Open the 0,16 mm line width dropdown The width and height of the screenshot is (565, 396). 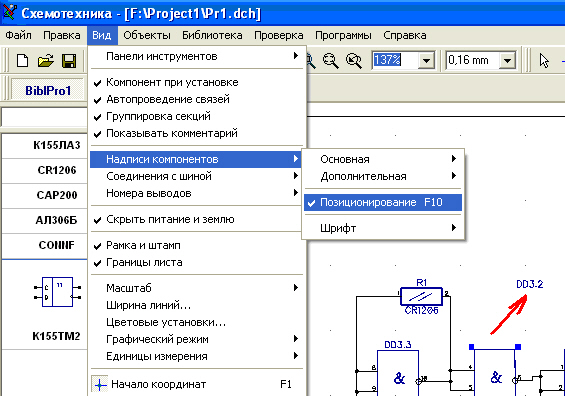tap(507, 61)
